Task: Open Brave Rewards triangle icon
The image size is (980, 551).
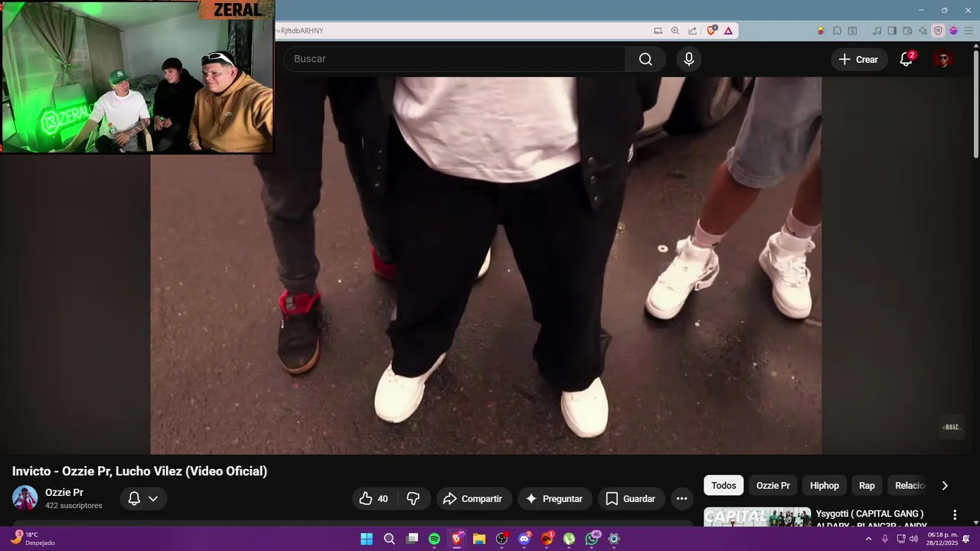Action: point(728,31)
